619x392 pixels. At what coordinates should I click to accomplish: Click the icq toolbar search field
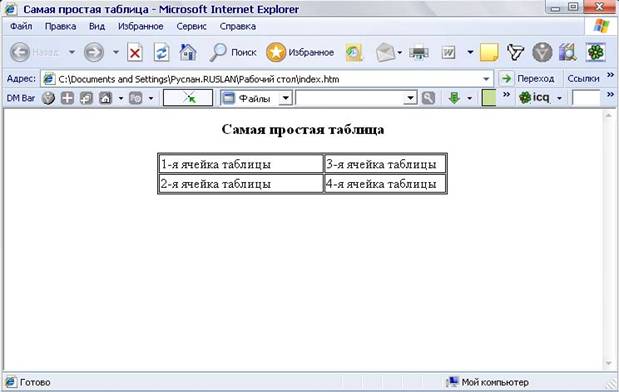pos(586,98)
